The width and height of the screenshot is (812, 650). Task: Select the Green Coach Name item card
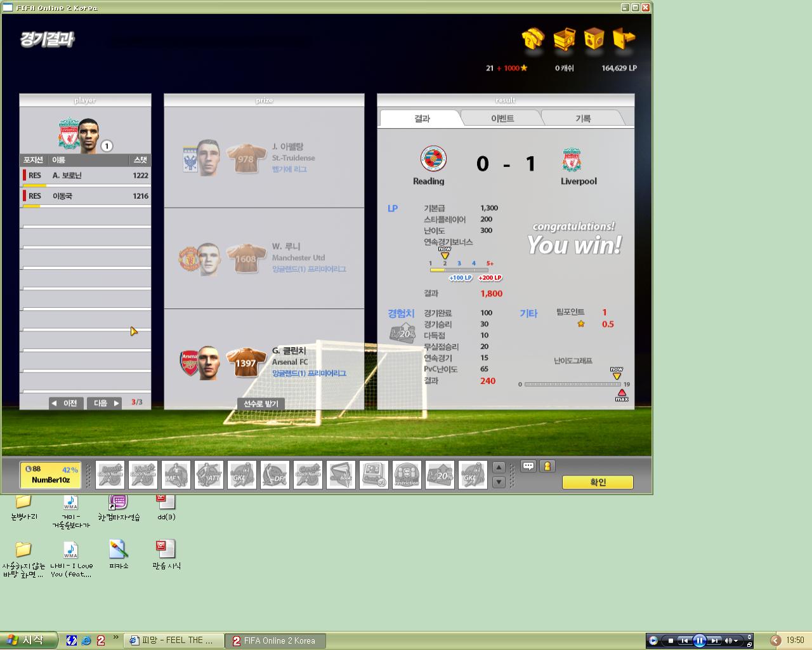tap(308, 475)
